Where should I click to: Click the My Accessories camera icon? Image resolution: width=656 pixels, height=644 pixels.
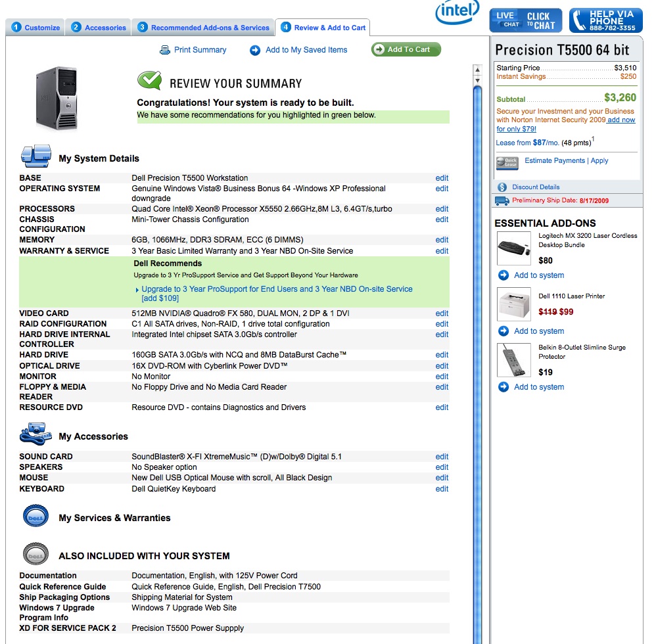[35, 434]
